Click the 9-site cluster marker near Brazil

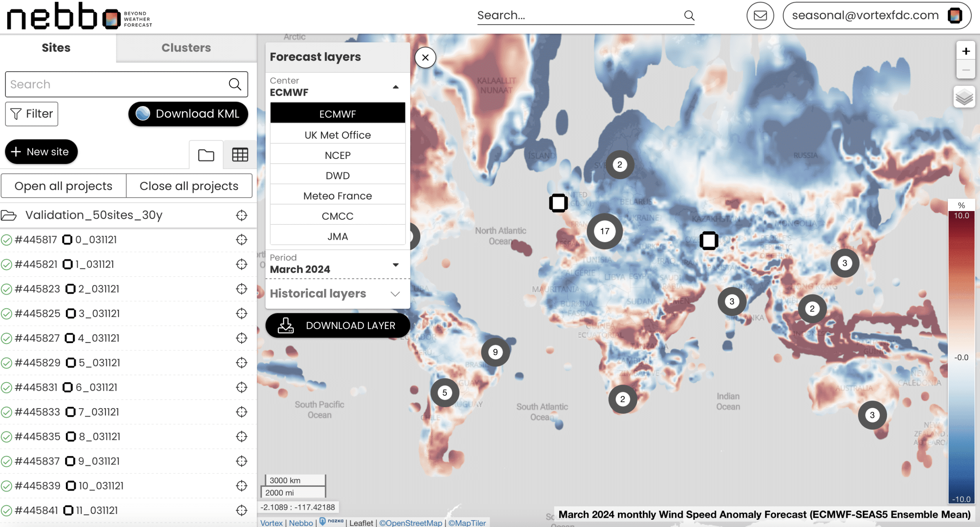click(x=495, y=352)
